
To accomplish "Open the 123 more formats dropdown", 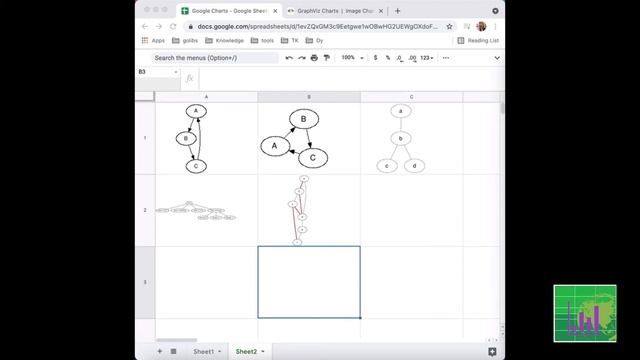I will (x=427, y=58).
